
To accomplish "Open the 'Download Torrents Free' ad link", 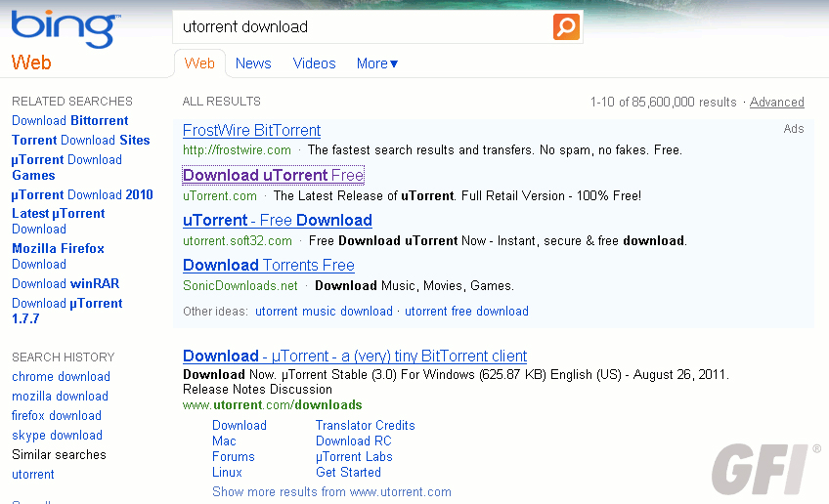I will pos(269,265).
